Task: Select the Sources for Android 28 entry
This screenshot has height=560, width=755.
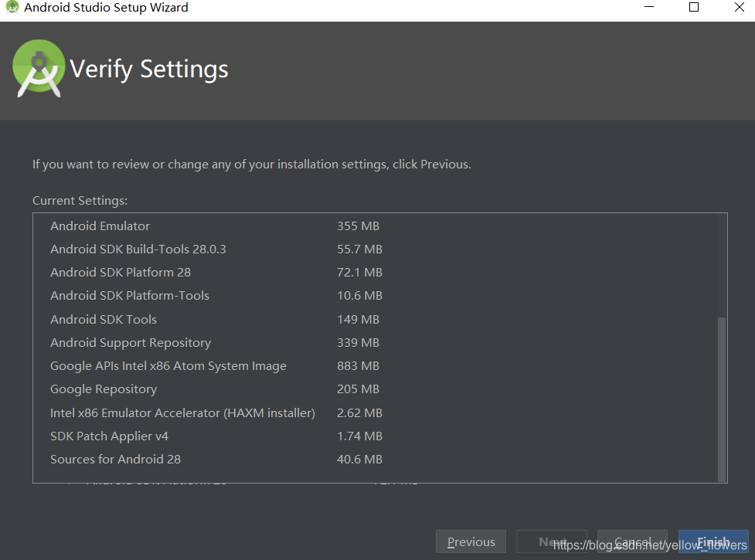Action: (116, 459)
